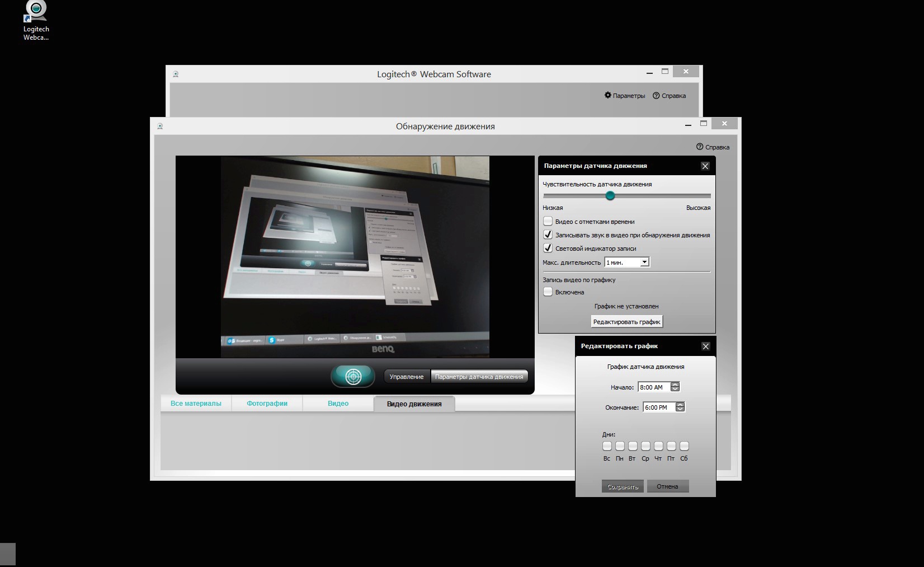
Task: Enable scheduled recording Включена checkbox
Action: [x=548, y=292]
